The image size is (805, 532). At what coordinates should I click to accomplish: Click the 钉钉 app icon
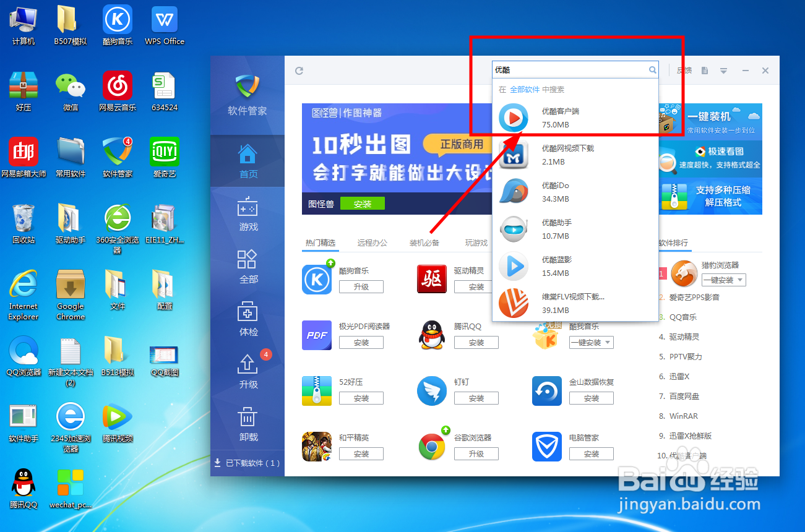(432, 391)
